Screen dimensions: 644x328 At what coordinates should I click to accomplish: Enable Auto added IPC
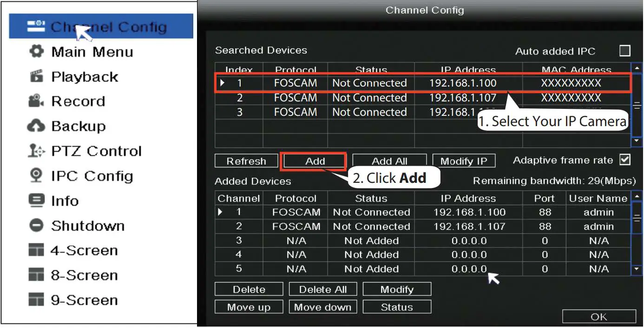coord(625,51)
